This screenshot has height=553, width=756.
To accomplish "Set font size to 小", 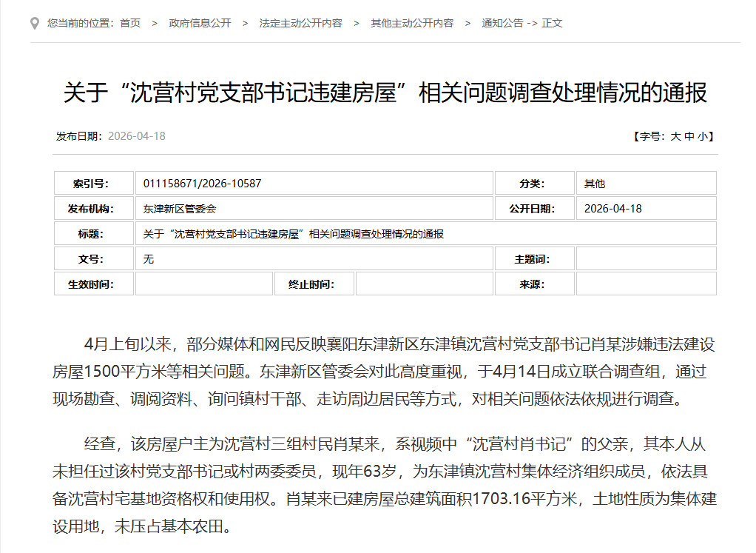I will (702, 136).
